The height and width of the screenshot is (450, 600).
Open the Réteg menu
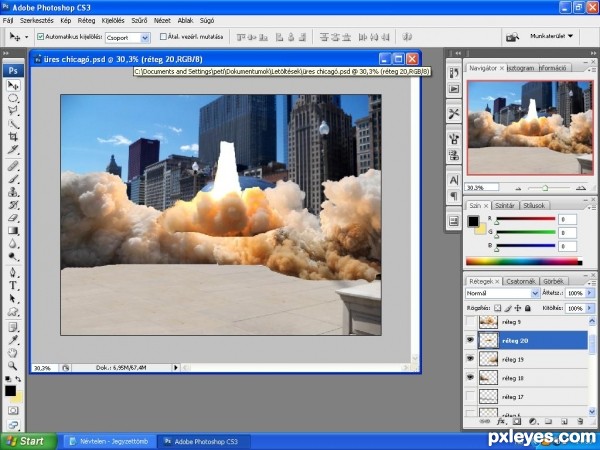click(x=86, y=21)
